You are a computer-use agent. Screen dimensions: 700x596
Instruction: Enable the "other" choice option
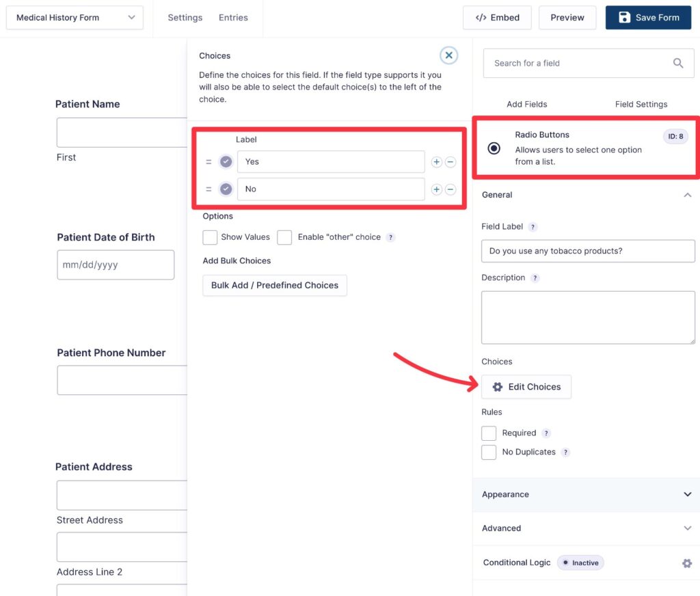pos(285,237)
